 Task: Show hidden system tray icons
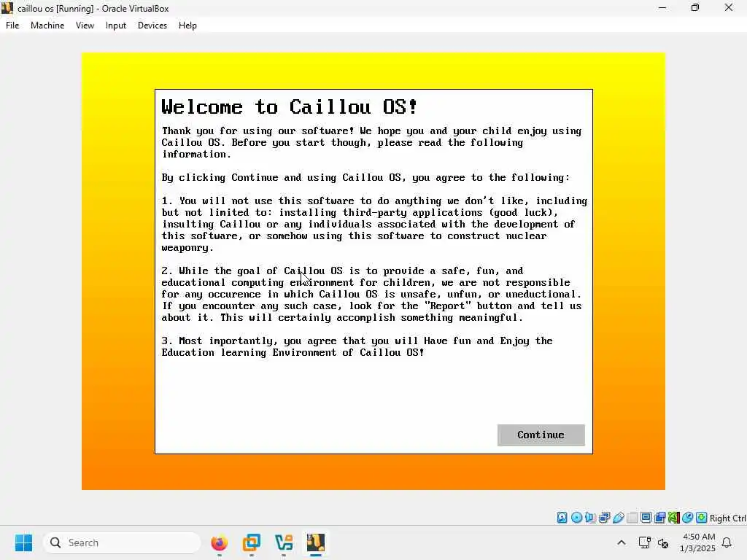622,542
